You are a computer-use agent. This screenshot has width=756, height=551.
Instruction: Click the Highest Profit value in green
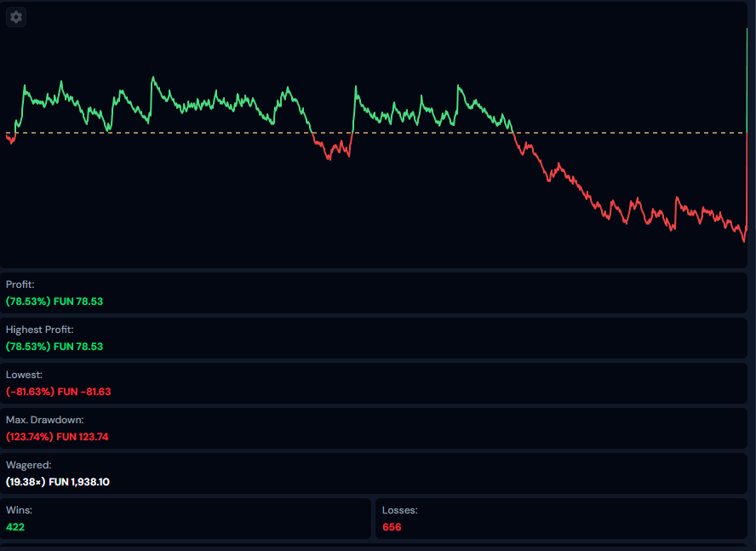54,347
